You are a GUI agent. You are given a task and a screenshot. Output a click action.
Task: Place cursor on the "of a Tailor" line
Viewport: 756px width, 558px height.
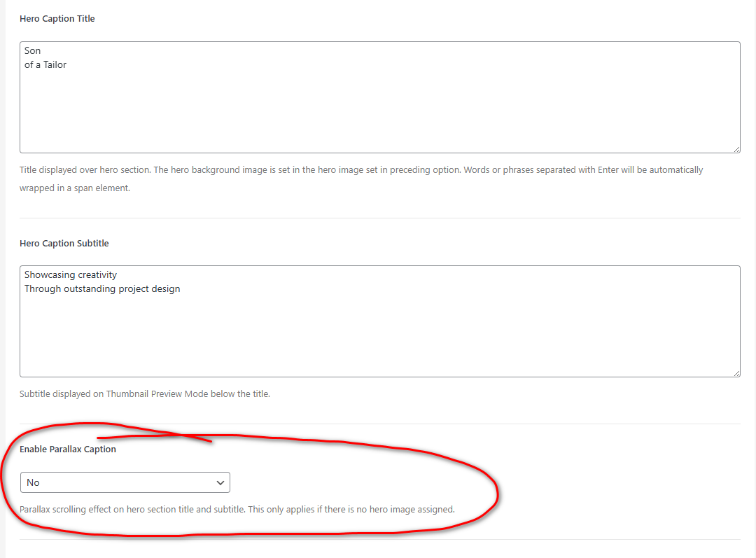(x=45, y=64)
